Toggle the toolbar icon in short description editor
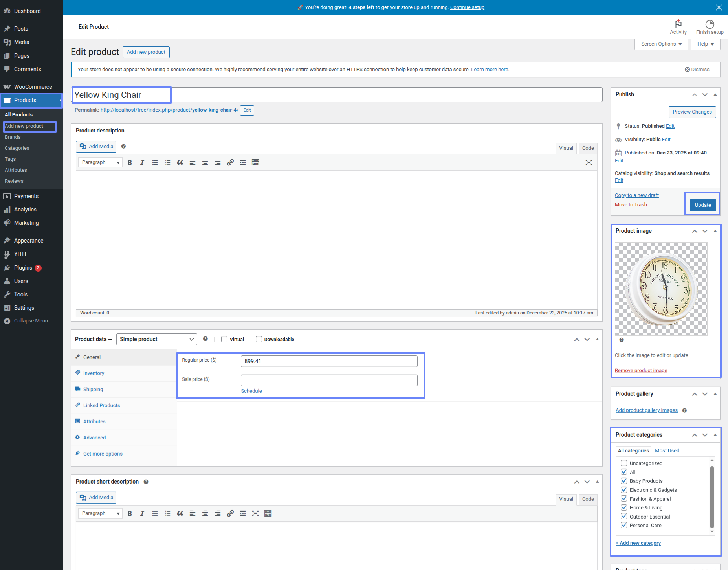 tap(268, 513)
